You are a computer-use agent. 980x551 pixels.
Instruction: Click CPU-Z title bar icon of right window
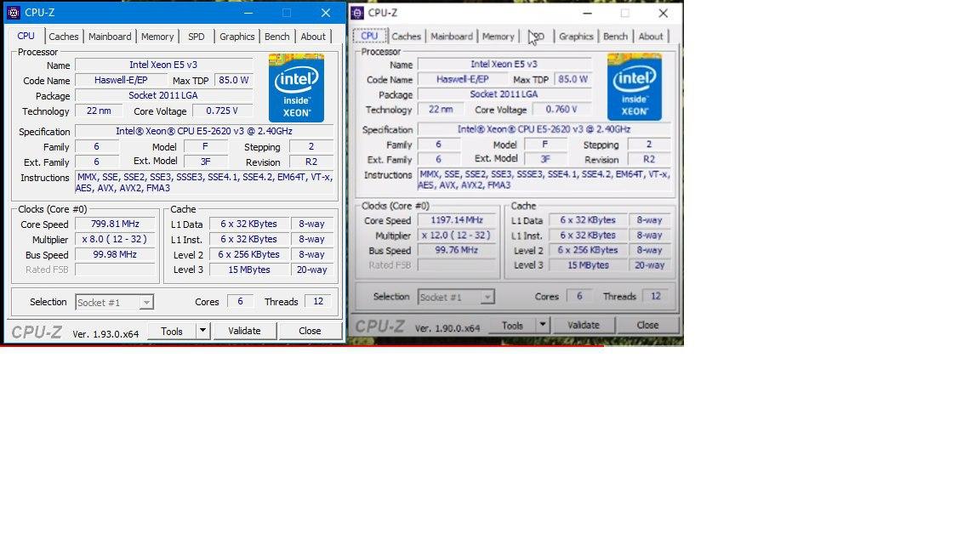pos(357,13)
